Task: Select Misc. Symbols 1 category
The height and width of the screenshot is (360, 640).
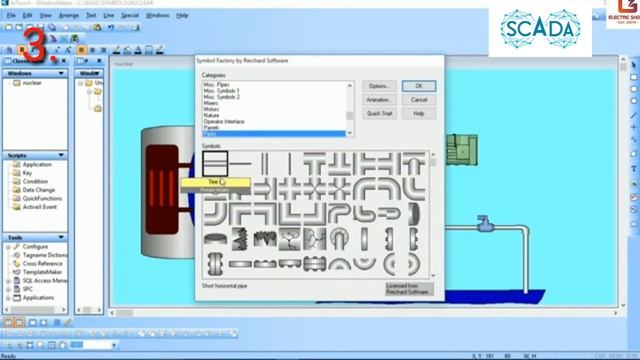Action: point(222,91)
